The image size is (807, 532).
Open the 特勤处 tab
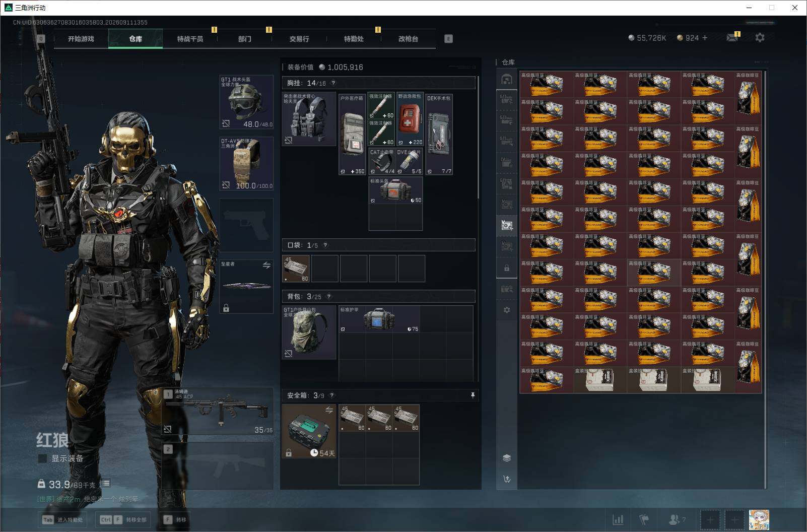354,39
